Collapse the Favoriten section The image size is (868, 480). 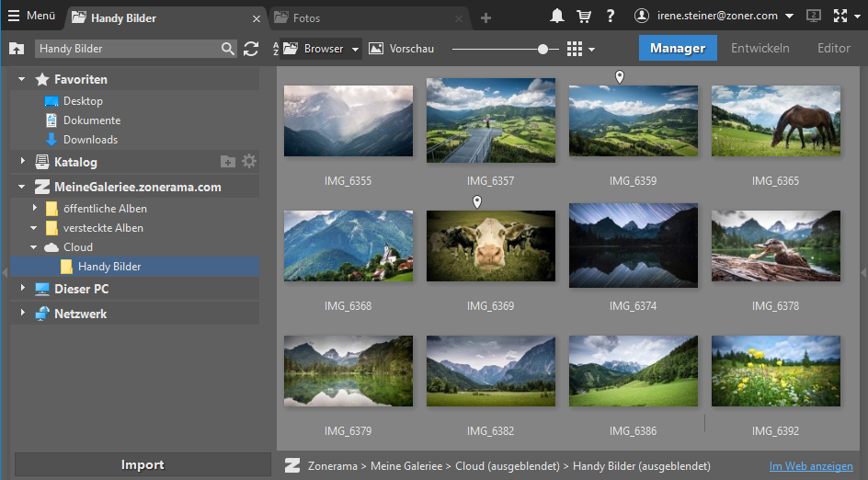[x=23, y=80]
